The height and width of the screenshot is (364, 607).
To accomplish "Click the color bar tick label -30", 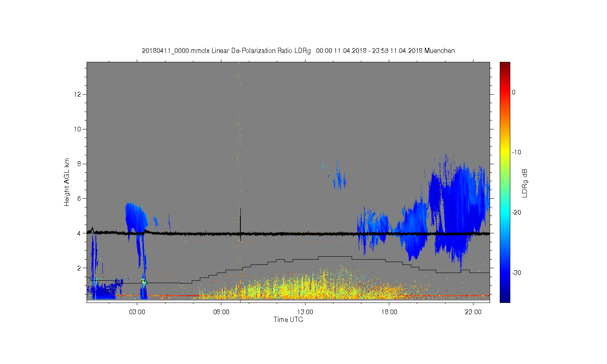I will 516,273.
